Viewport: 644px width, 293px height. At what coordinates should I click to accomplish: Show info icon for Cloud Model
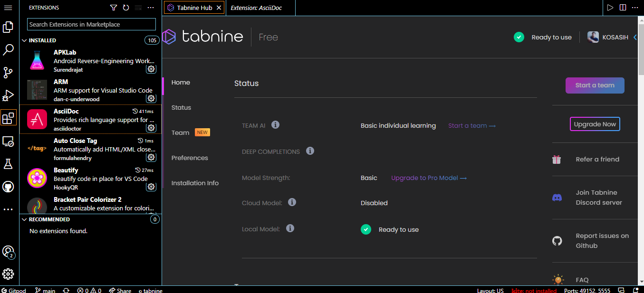pos(292,202)
